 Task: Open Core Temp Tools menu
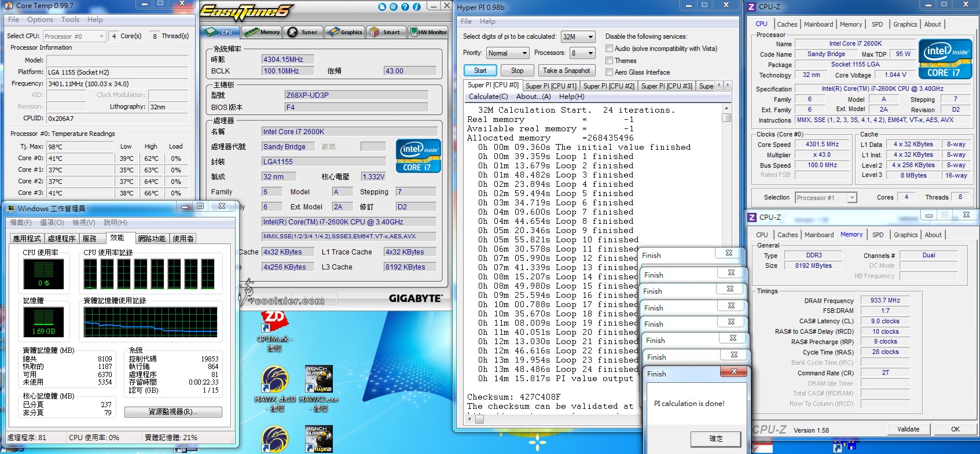[x=70, y=20]
